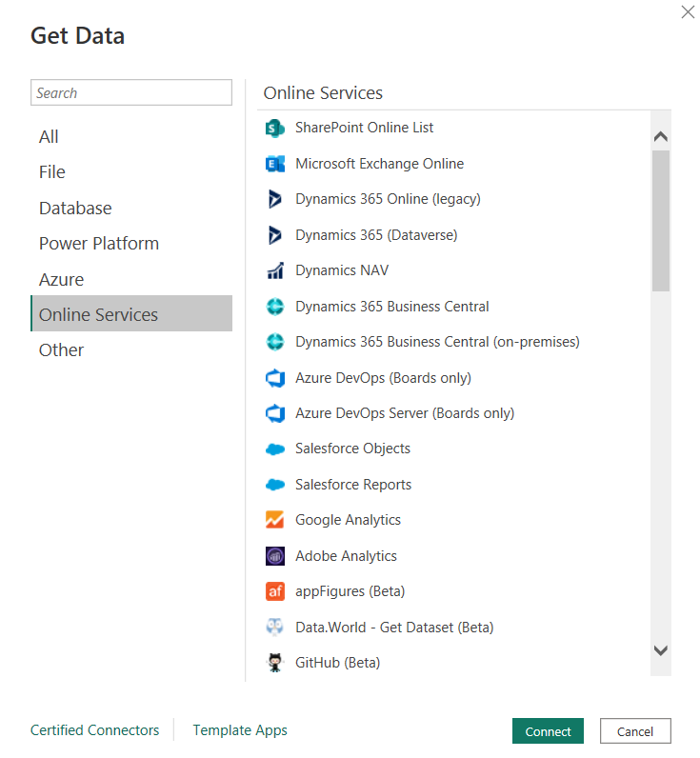Viewport: 700px width, 758px height.
Task: Pick the Data.World Get Dataset icon
Action: click(275, 628)
